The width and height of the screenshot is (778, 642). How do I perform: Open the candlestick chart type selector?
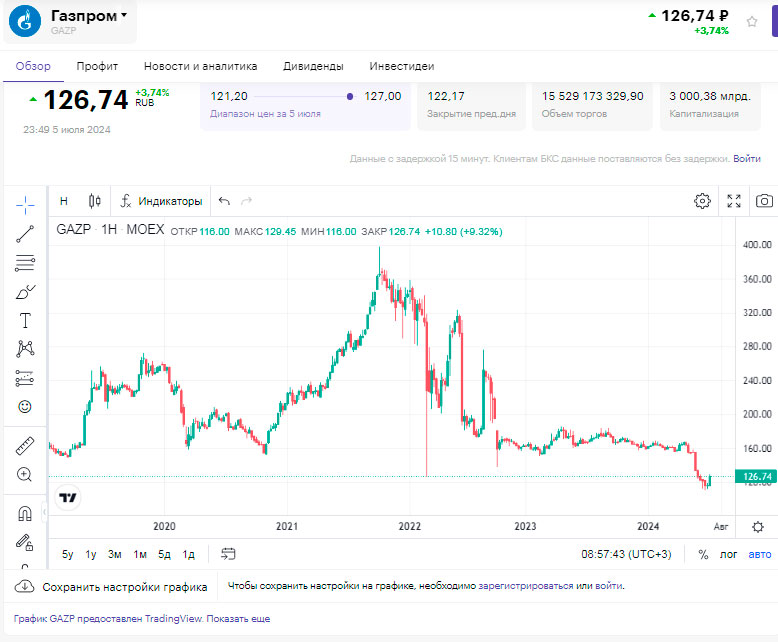95,201
